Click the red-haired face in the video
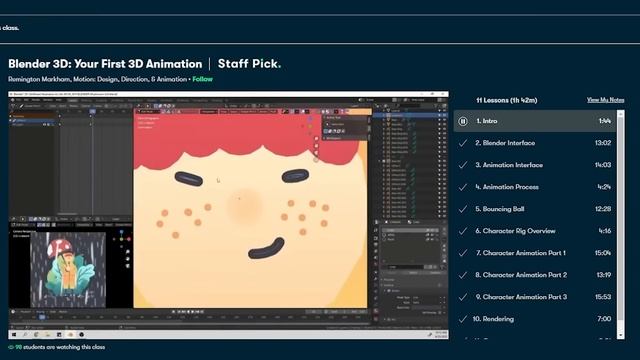 click(x=250, y=208)
